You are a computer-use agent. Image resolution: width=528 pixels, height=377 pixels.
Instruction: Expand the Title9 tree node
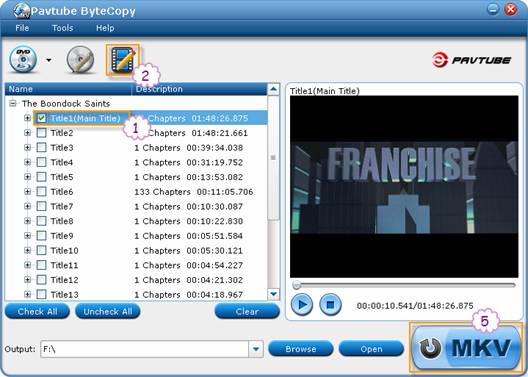pyautogui.click(x=27, y=236)
